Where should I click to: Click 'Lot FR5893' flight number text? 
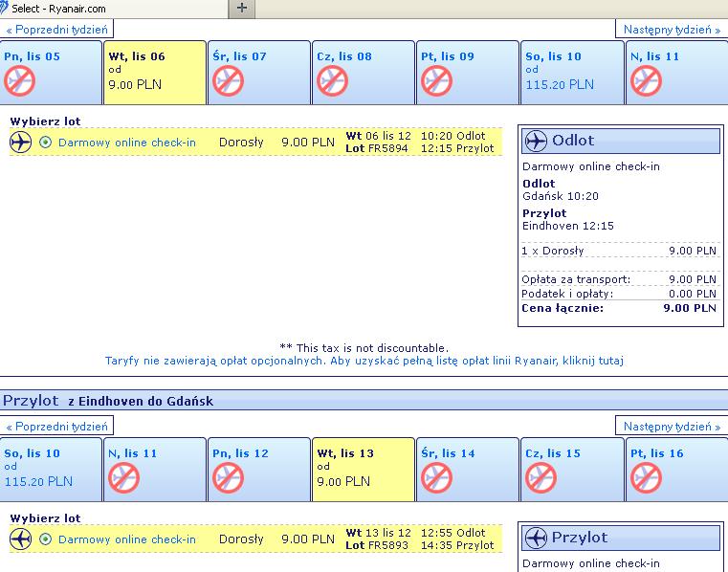pyautogui.click(x=377, y=545)
